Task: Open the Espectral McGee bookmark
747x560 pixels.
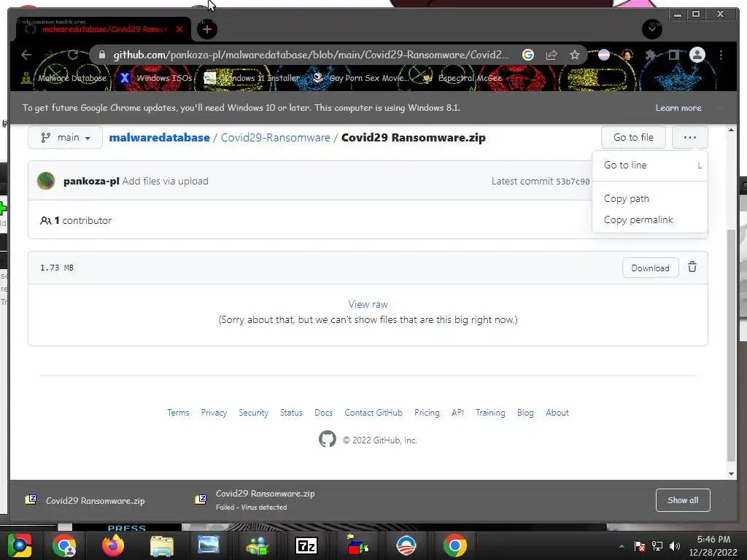Action: click(x=462, y=78)
